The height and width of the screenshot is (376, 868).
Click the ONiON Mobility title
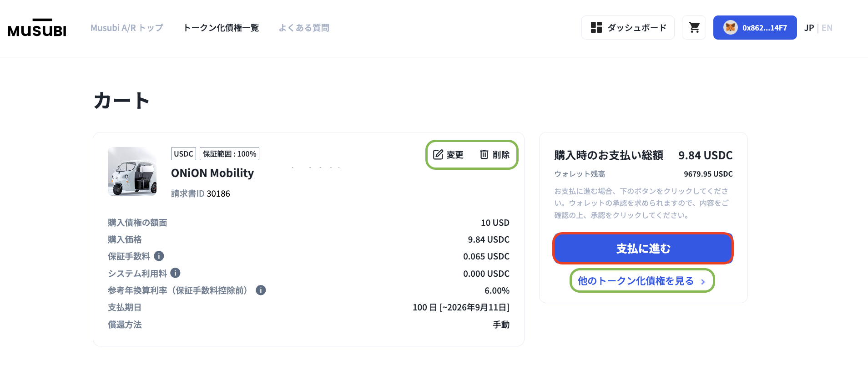click(x=212, y=173)
